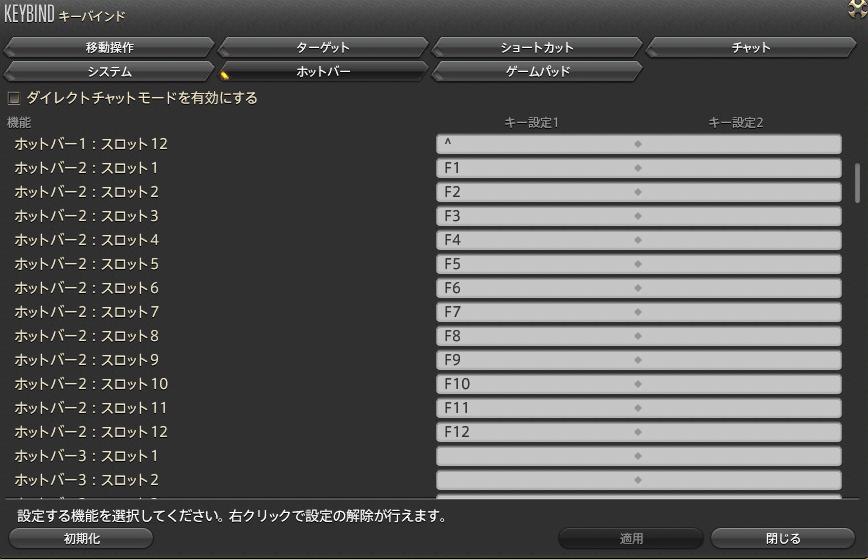Select key setting 2 field for ホットバー3 スロット1
The image size is (868, 560).
tap(740, 456)
